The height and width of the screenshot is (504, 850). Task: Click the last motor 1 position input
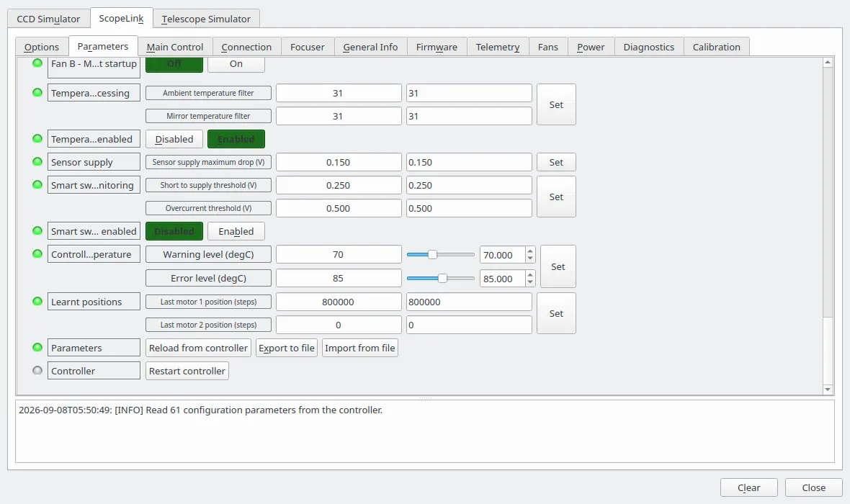(469, 302)
